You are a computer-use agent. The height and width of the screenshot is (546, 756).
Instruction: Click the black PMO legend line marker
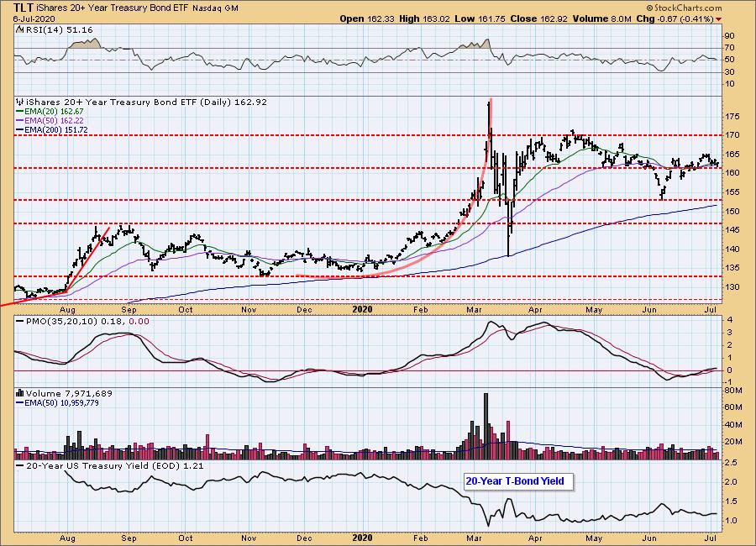20,321
